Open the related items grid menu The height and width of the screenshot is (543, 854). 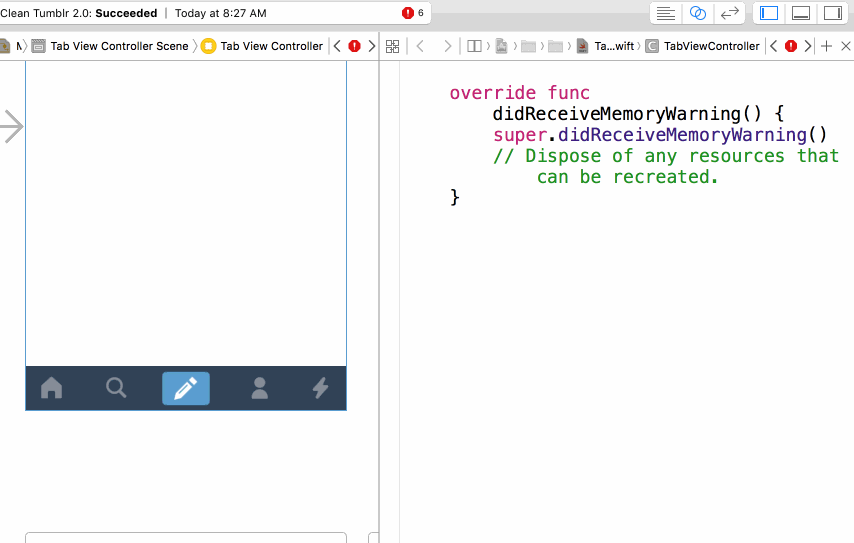tap(393, 46)
